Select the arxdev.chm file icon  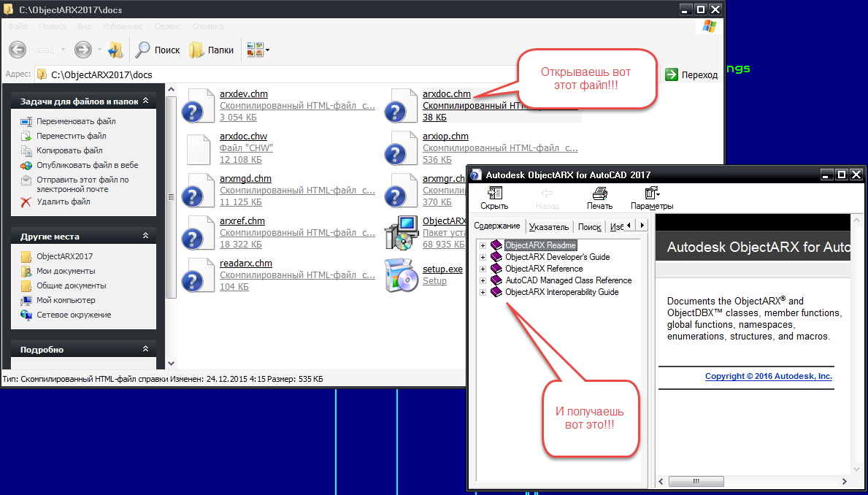pyautogui.click(x=198, y=105)
